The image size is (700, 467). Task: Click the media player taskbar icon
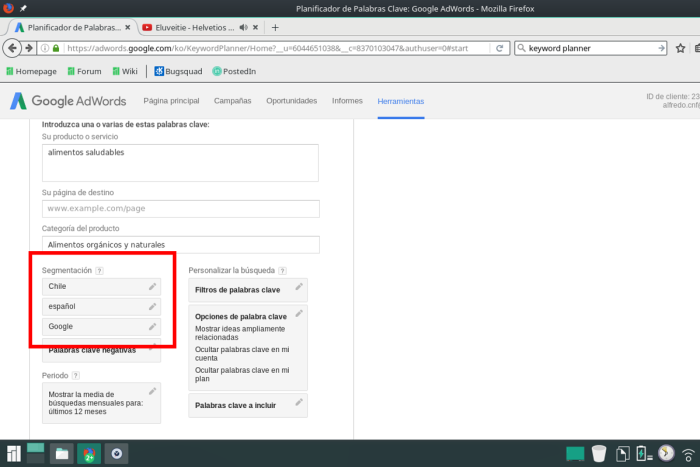pyautogui.click(x=117, y=454)
